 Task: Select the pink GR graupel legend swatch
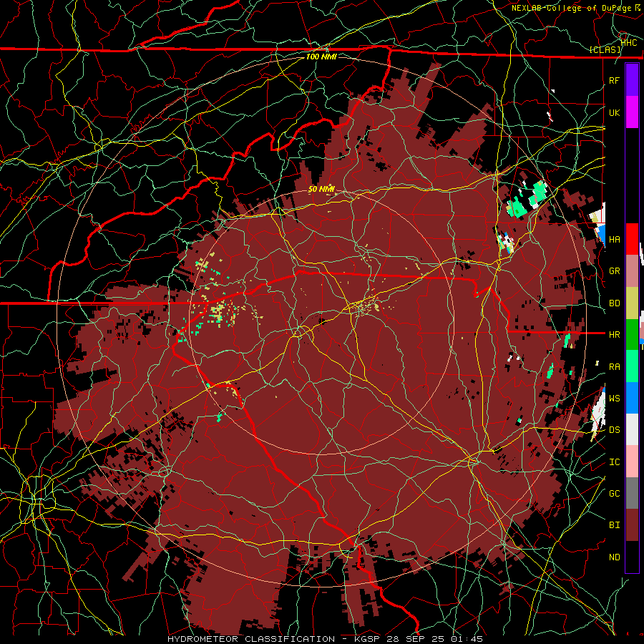[632, 271]
